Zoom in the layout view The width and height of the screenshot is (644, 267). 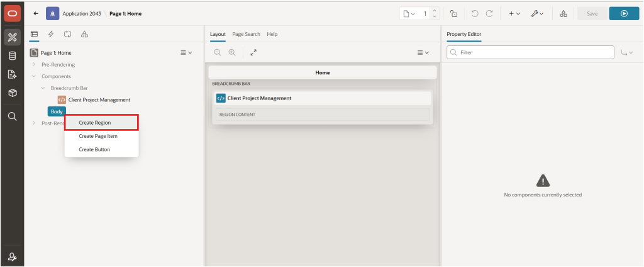click(232, 52)
